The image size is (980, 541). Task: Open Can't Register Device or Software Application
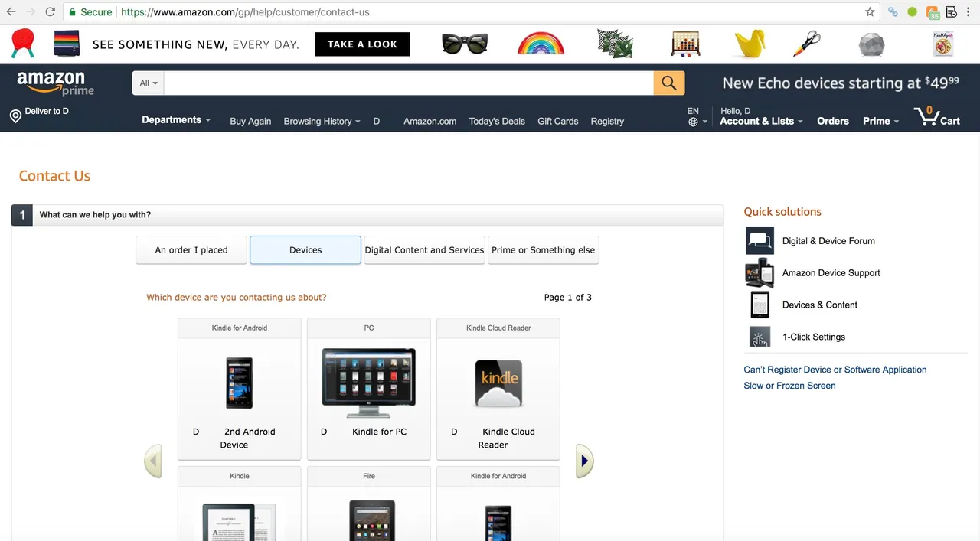point(835,370)
